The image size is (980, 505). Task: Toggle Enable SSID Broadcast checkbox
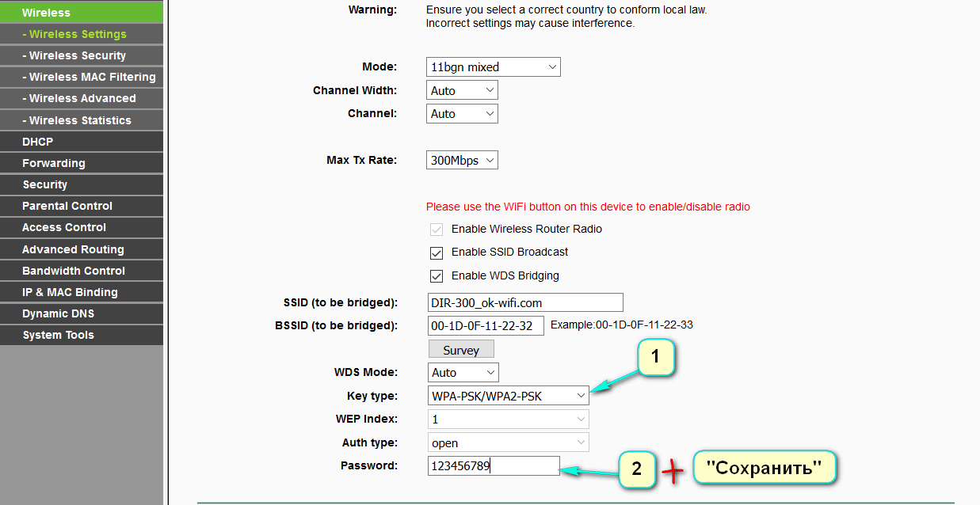(x=436, y=253)
